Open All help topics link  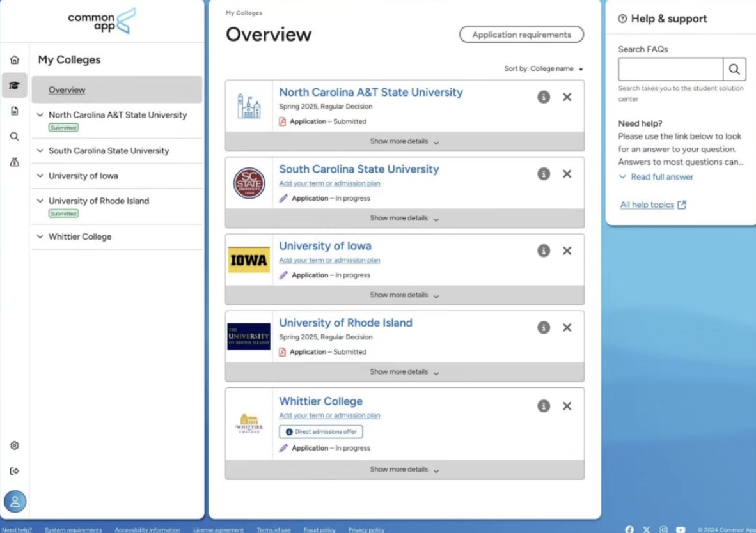[x=653, y=205]
